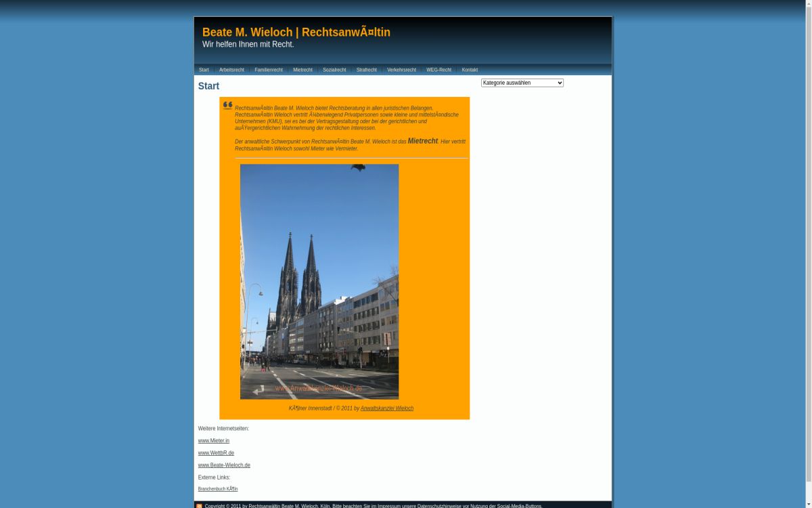Open the WEG-Recht page
Viewport: 812px width, 508px height.
(438, 70)
